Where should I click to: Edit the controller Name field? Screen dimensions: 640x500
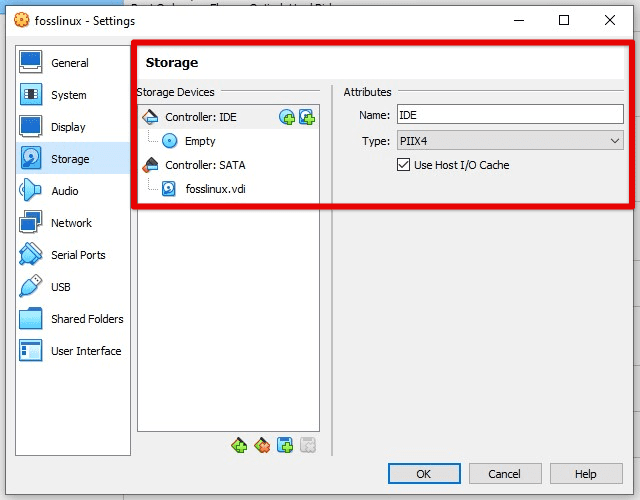pos(510,114)
